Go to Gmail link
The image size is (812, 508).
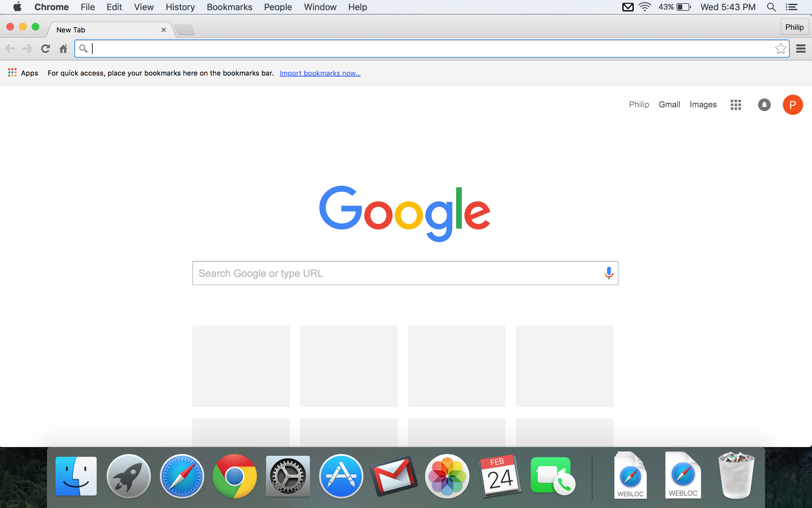point(669,104)
